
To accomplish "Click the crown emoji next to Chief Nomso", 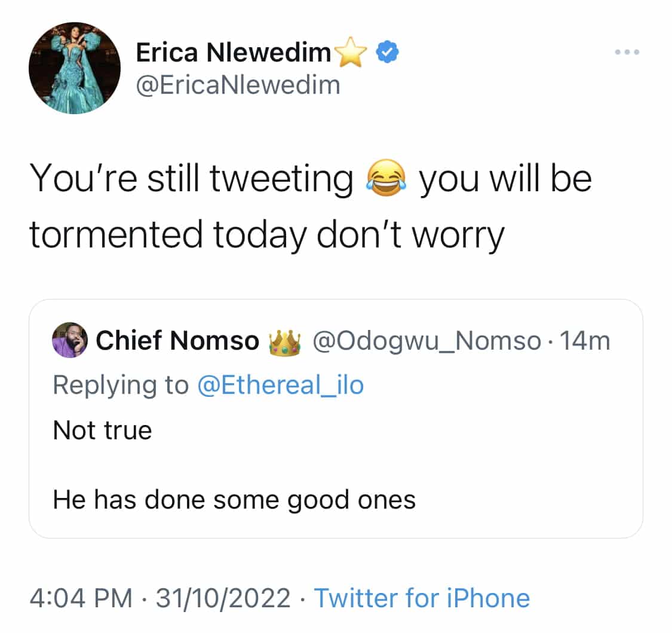I will 283,342.
